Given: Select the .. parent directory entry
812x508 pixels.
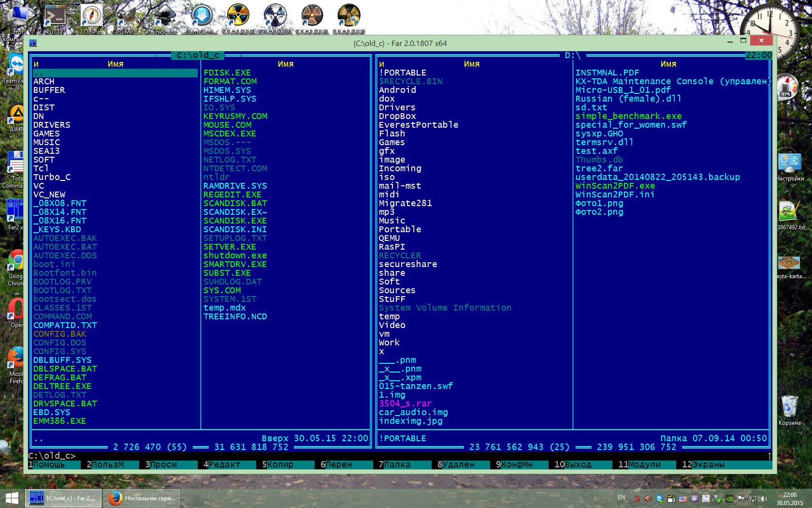Looking at the screenshot, I should pos(115,73).
